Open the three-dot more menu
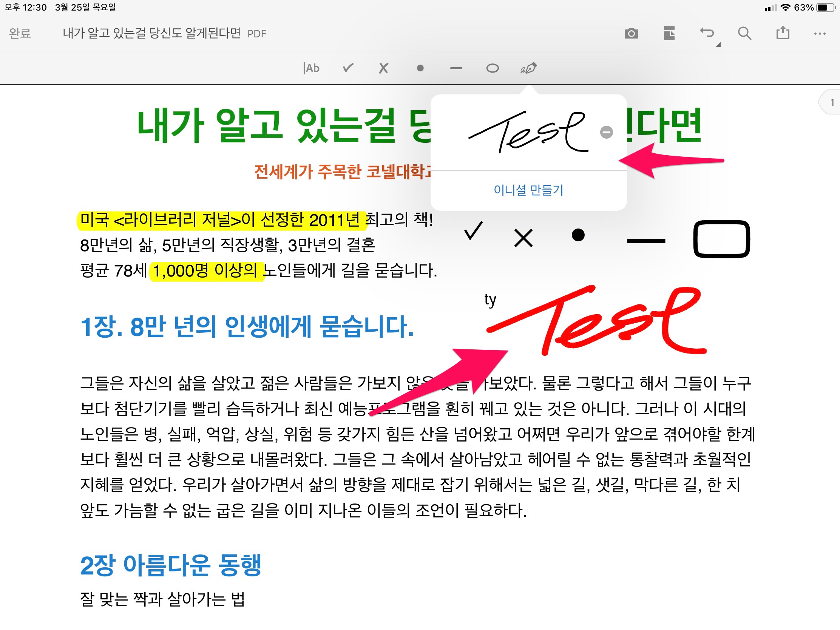 (x=820, y=33)
